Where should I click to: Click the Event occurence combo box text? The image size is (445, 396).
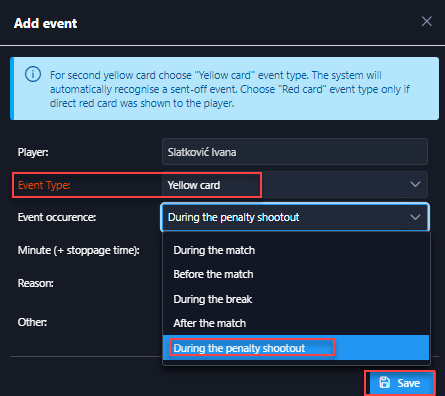[x=234, y=217]
